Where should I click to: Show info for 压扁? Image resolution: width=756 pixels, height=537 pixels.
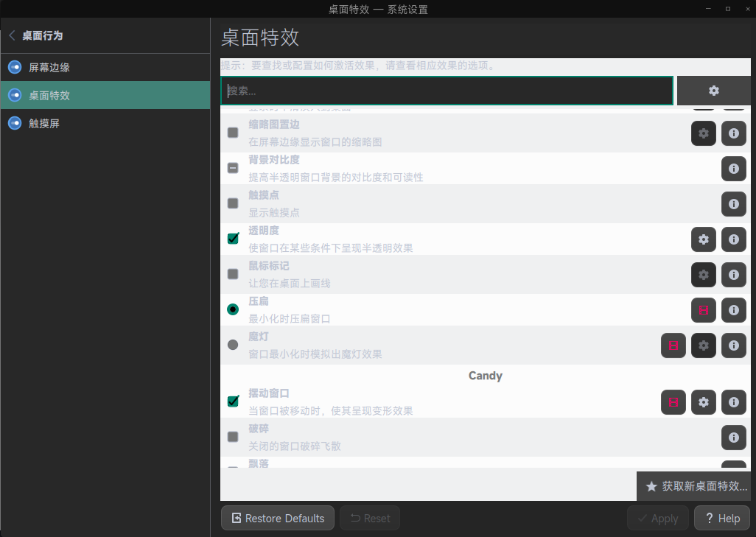(x=733, y=310)
